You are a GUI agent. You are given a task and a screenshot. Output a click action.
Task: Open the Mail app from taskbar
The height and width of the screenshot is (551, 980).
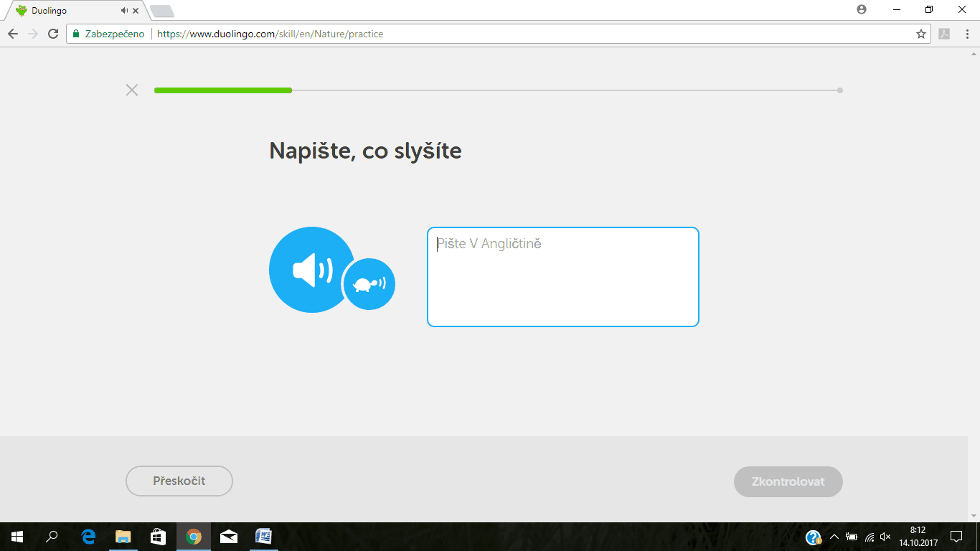229,537
